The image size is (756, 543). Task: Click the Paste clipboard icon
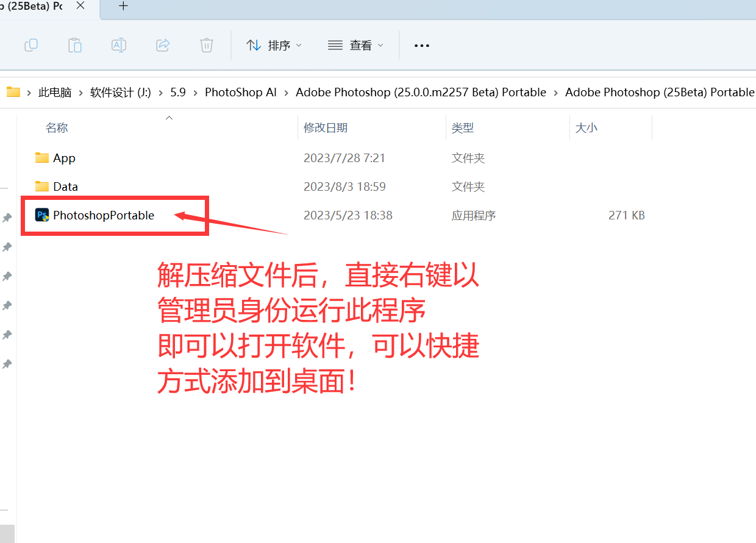pyautogui.click(x=74, y=45)
